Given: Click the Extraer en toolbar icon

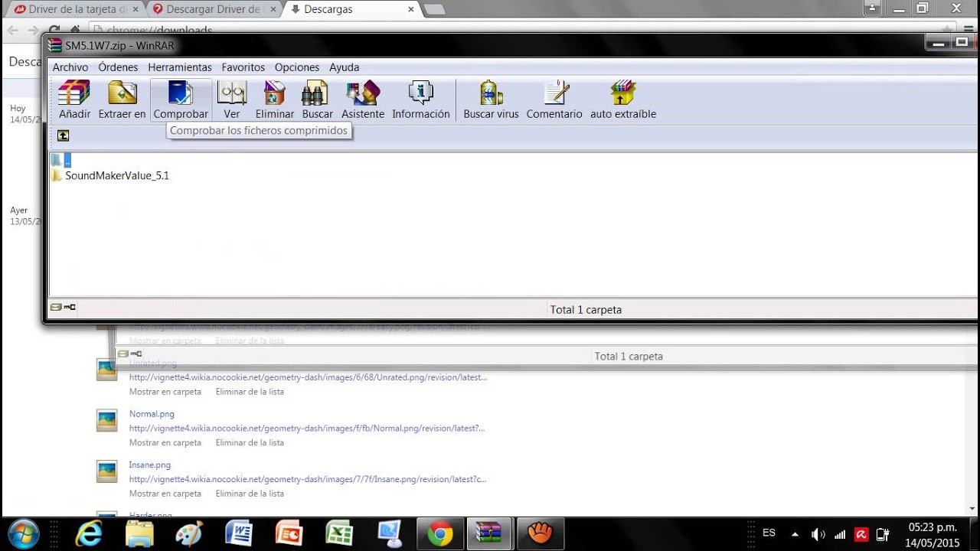Looking at the screenshot, I should 122,99.
